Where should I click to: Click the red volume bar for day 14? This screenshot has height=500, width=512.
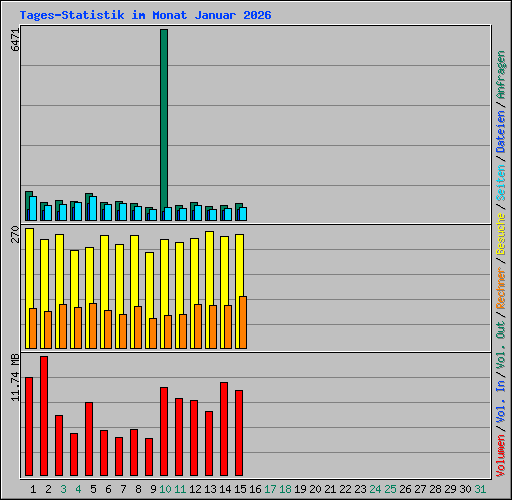click(224, 429)
